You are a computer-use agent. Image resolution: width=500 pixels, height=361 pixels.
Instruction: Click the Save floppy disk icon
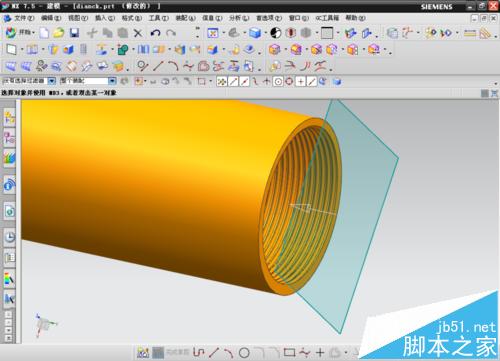point(74,33)
